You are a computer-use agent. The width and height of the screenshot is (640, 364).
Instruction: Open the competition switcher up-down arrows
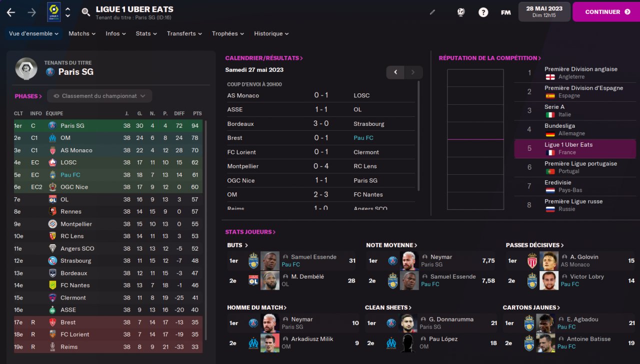click(x=67, y=12)
